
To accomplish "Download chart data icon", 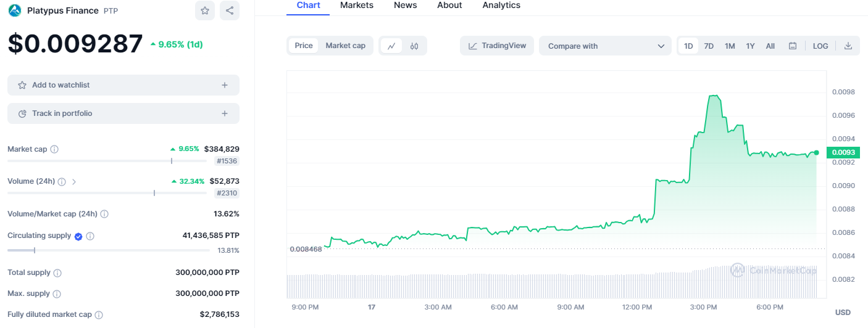I will (x=848, y=46).
